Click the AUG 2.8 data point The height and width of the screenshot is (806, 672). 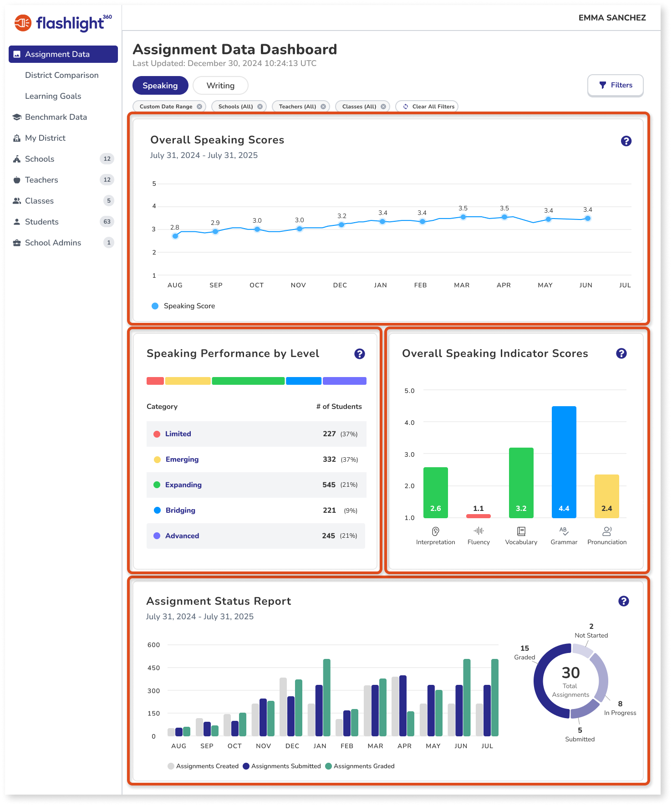[x=175, y=236]
